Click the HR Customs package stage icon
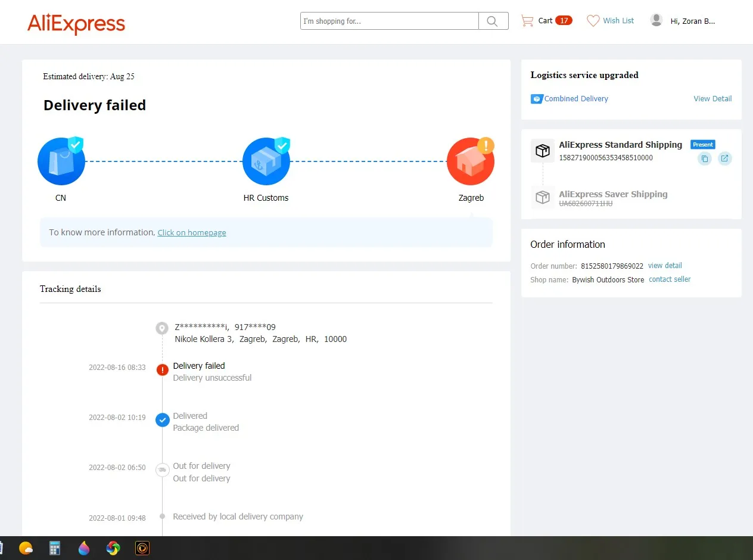753x560 pixels. coord(266,161)
